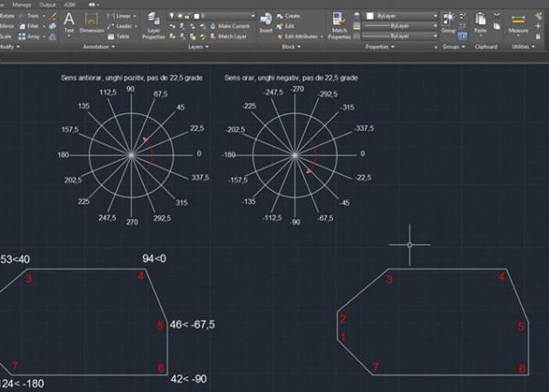
Task: Click the Dimension tool icon
Action: click(x=91, y=21)
